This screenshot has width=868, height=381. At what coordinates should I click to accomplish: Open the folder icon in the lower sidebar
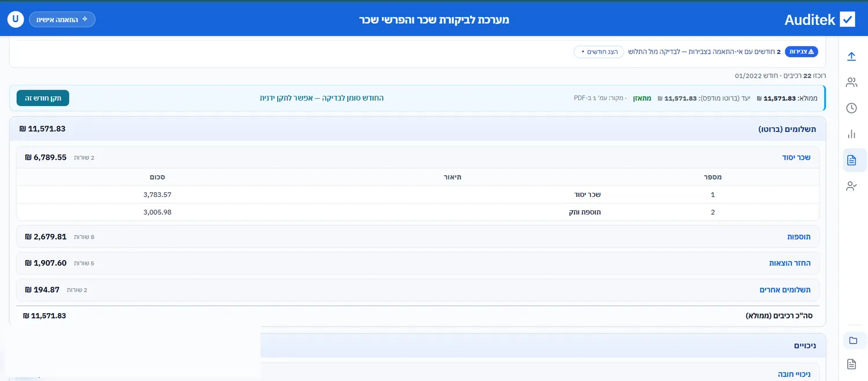coord(855,340)
